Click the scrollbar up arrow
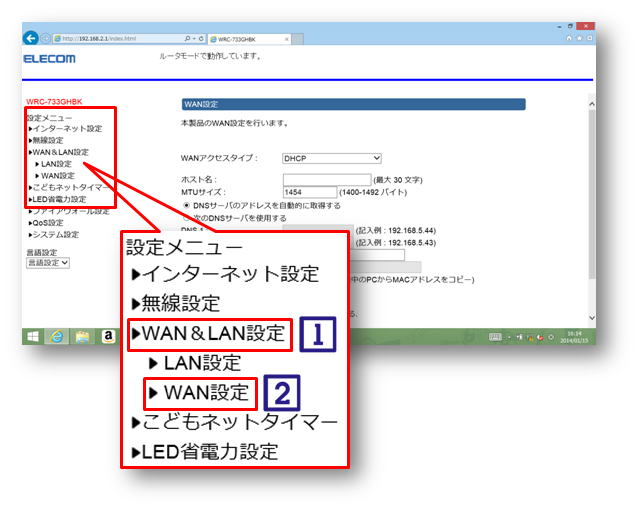Image resolution: width=638 pixels, height=509 pixels. [592, 104]
